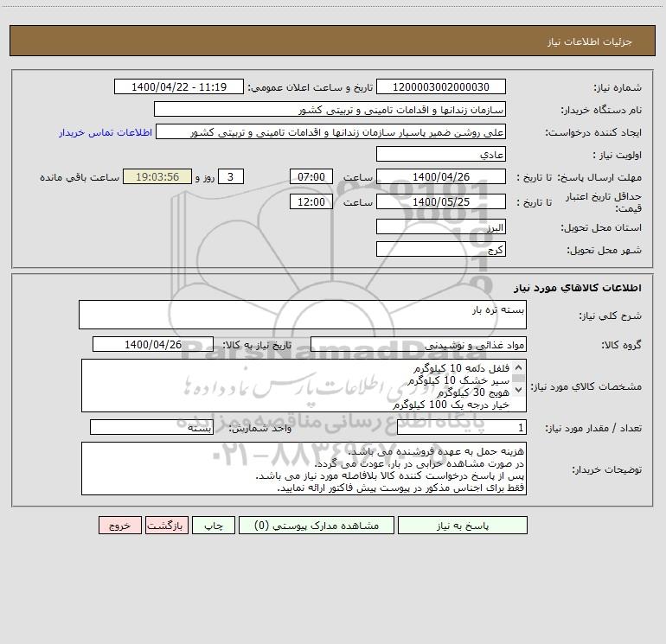The height and width of the screenshot is (644, 666).
Task: Click label مشخصات کالای مورد نیاز
Action: point(586,386)
